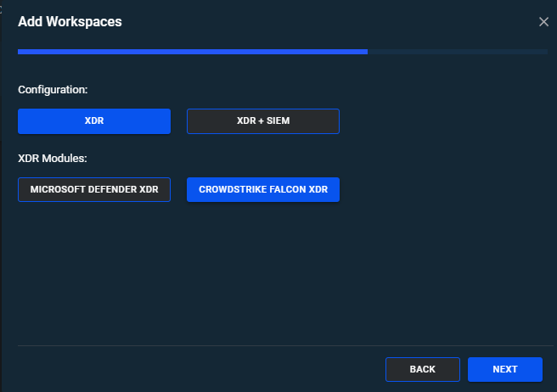Click the NEXT button

point(504,369)
